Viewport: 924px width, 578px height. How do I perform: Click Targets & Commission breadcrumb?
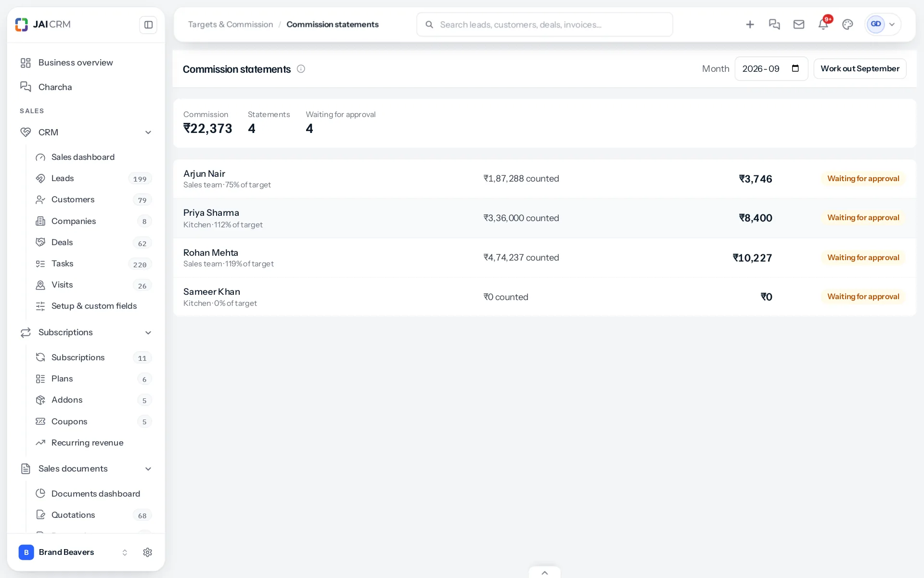point(231,25)
